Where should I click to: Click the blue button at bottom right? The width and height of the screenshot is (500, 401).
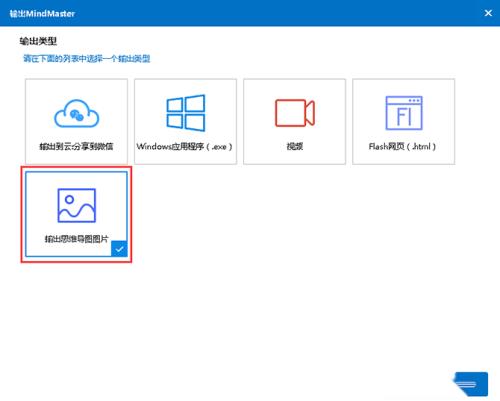tap(470, 384)
